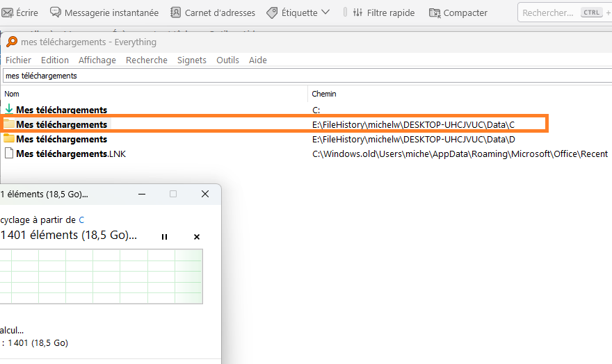Image resolution: width=612 pixels, height=364 pixels.
Task: Sort results by the Chemin column header
Action: 324,94
